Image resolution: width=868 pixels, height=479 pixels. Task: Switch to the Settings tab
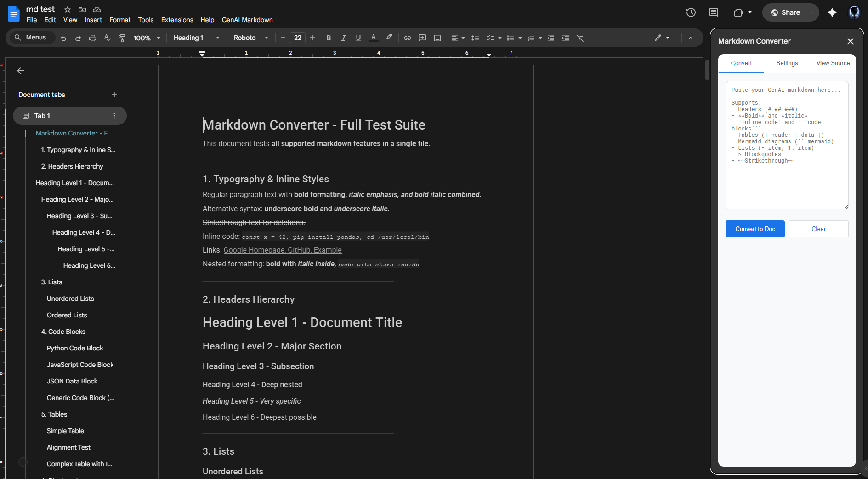[787, 63]
